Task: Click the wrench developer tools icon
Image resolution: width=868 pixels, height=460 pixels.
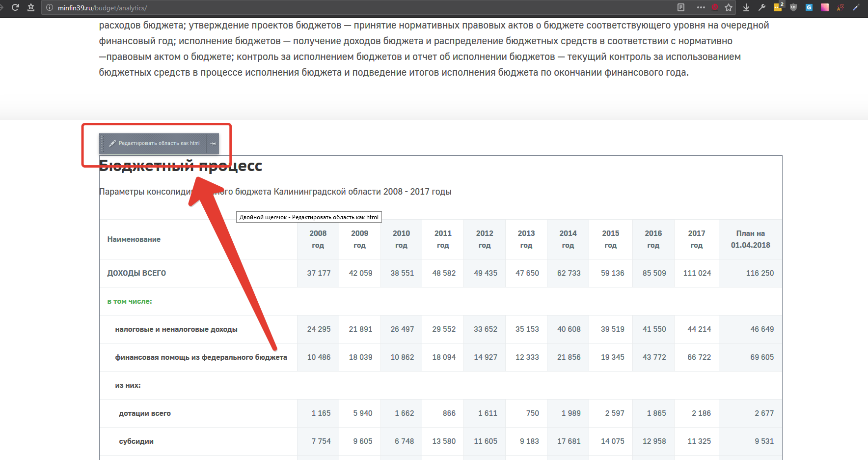Action: point(762,7)
